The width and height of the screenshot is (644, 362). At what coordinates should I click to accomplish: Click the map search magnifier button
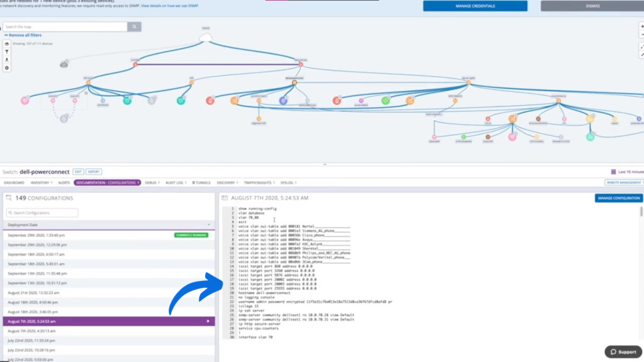[135, 26]
